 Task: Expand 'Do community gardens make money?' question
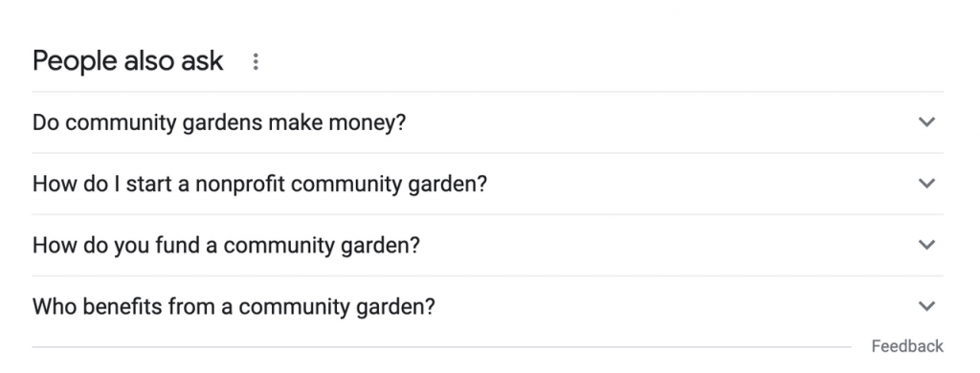point(487,122)
